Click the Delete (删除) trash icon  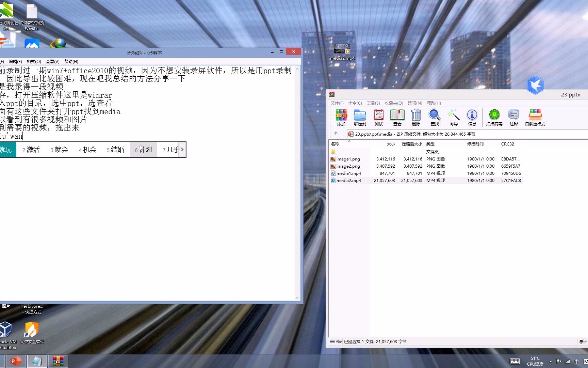pos(416,118)
